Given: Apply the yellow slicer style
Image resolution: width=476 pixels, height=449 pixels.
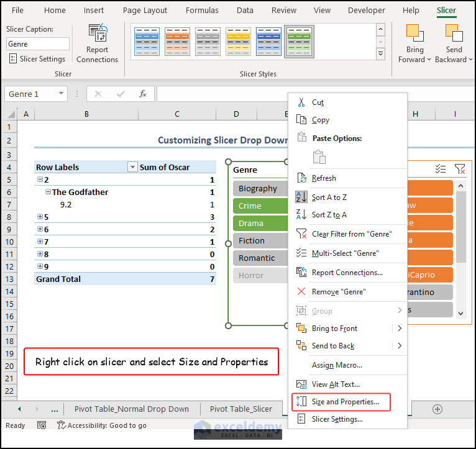Looking at the screenshot, I should (238, 41).
